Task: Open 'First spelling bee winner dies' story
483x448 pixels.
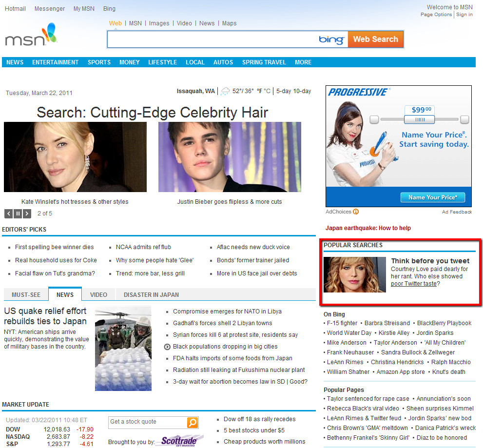Action: (54, 247)
